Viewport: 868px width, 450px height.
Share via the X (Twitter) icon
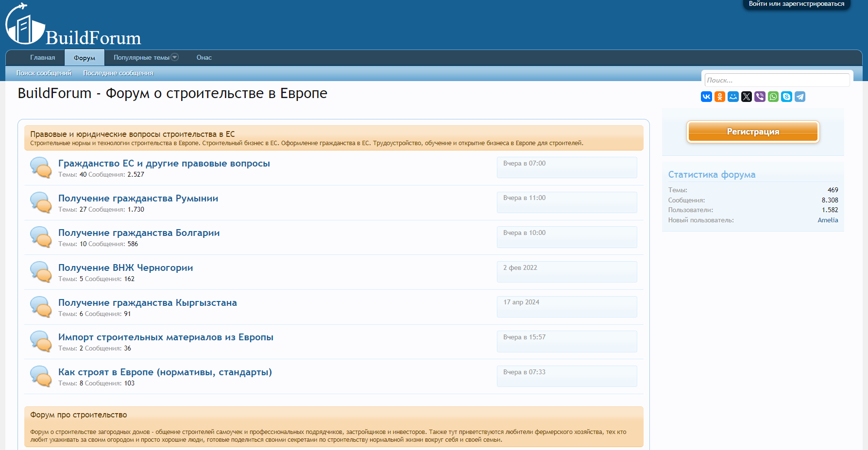(x=747, y=97)
